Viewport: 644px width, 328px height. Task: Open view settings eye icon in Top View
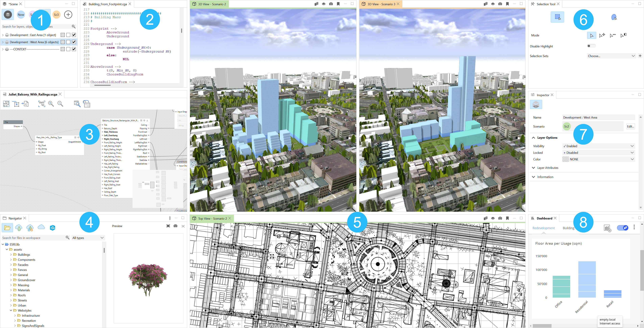click(493, 218)
